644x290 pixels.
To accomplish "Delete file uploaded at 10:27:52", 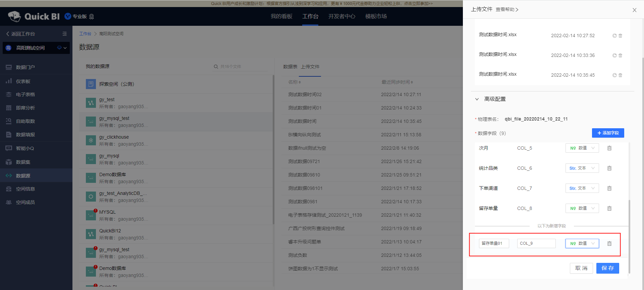I will pyautogui.click(x=621, y=35).
